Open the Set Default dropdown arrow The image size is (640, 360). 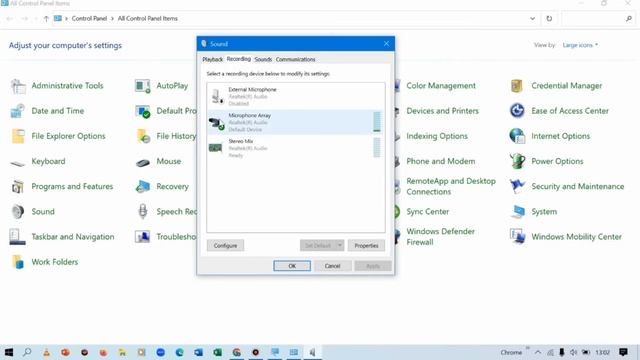click(x=340, y=246)
